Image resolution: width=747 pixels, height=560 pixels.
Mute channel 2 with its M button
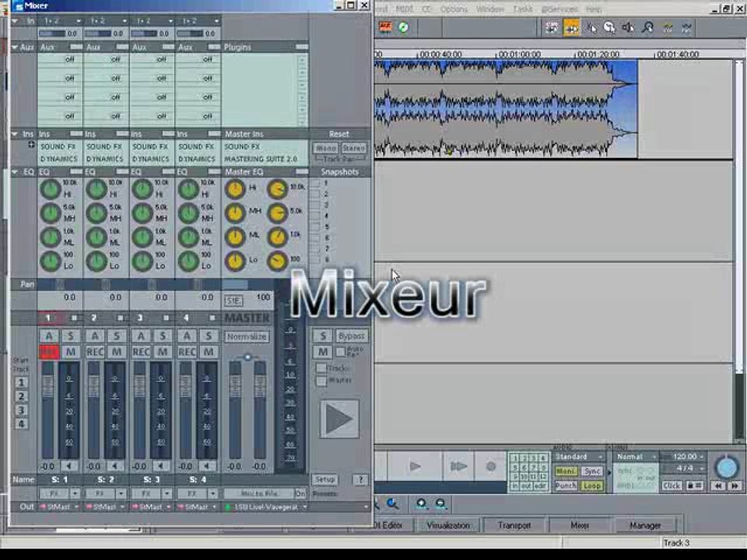(x=116, y=352)
